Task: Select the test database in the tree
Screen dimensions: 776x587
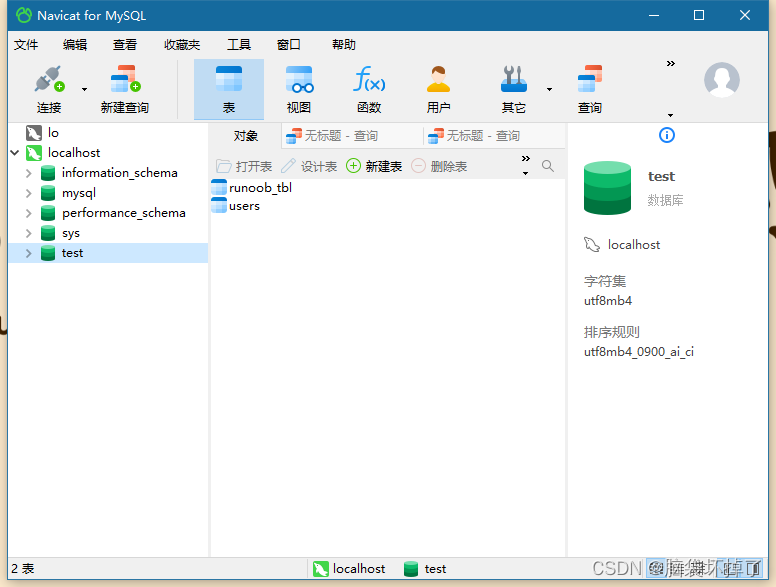Action: pos(72,253)
